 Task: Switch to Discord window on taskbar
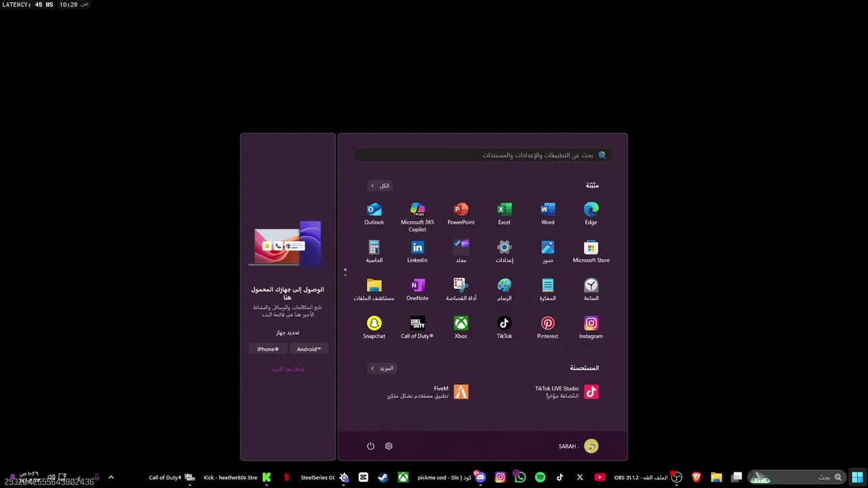pos(452,477)
